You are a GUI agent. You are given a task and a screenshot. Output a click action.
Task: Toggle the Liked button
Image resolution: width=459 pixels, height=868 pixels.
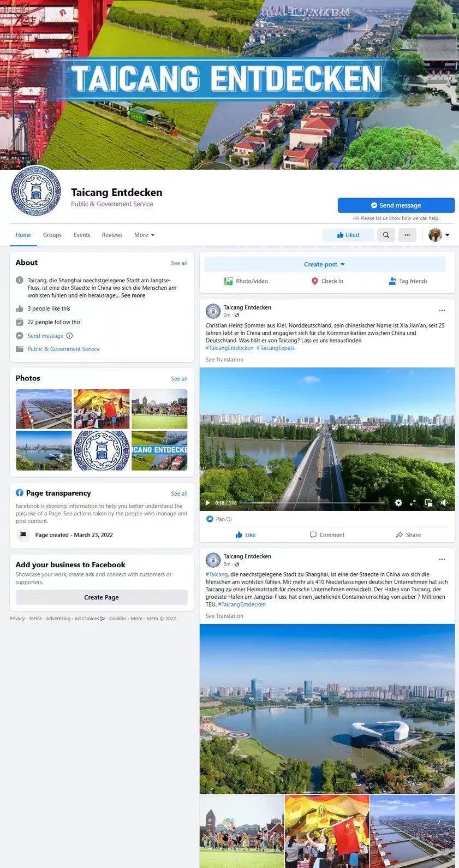tap(348, 235)
